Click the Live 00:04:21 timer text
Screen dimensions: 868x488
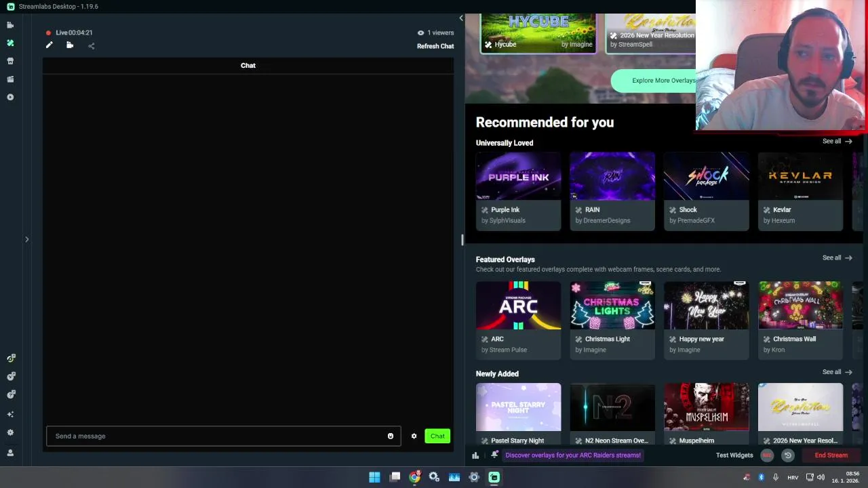point(74,33)
